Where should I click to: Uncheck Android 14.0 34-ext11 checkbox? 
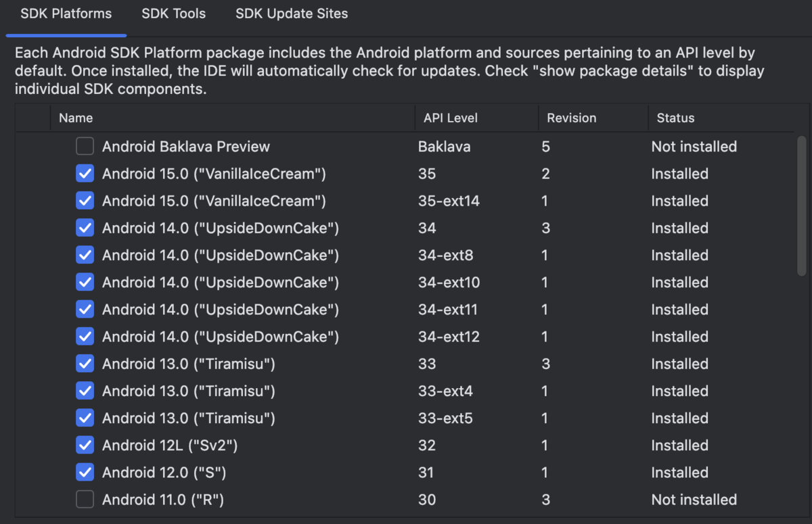coord(85,310)
